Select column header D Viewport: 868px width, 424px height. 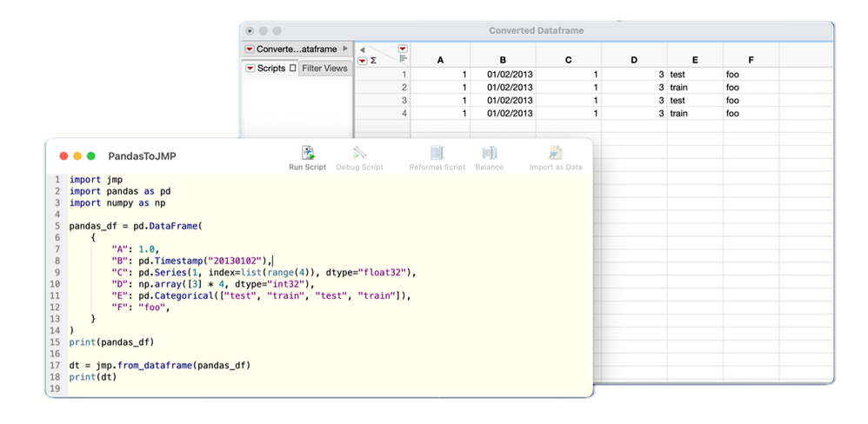(634, 60)
